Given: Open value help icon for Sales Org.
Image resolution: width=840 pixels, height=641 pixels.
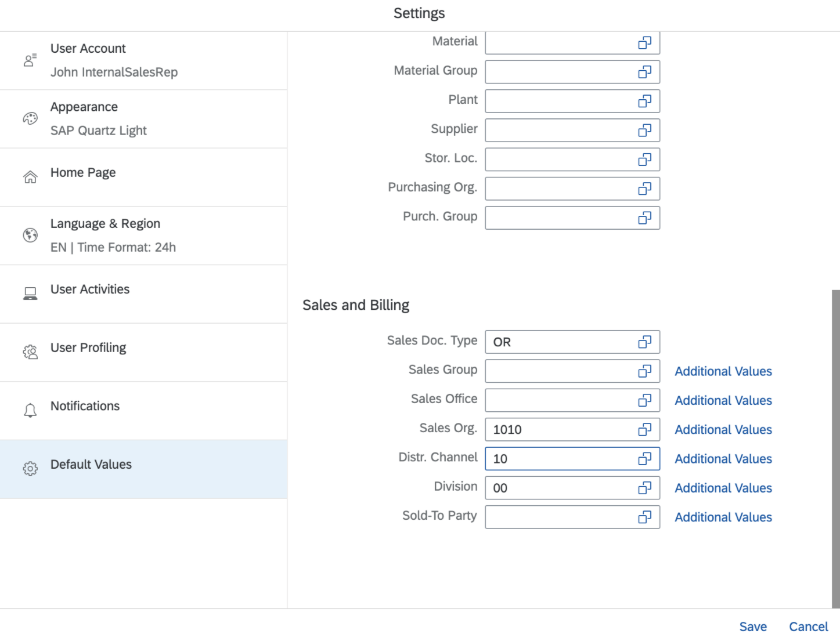Looking at the screenshot, I should [x=644, y=429].
